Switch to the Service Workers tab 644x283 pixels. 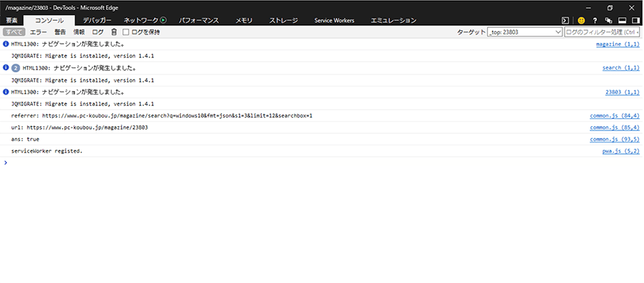click(334, 20)
